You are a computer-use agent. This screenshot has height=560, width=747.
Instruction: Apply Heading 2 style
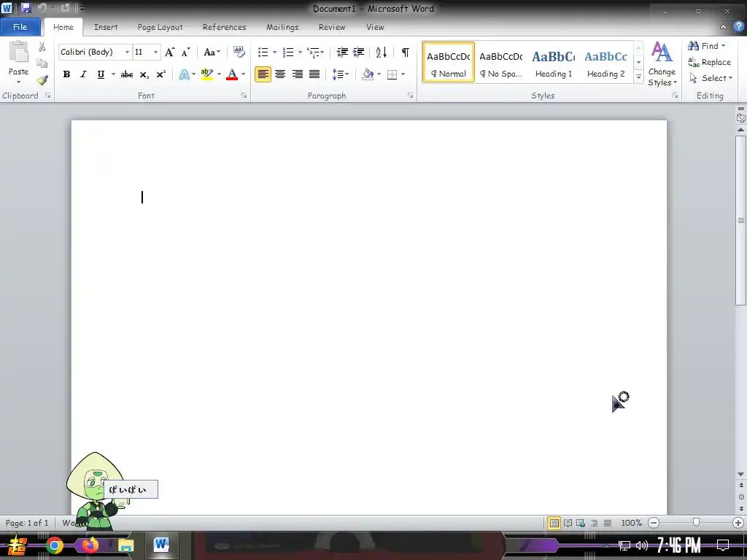tap(606, 63)
